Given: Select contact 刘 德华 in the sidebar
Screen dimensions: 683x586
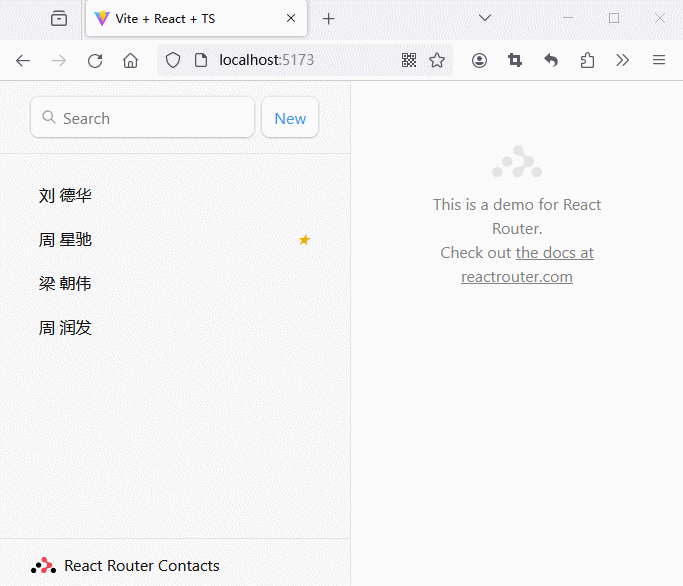Looking at the screenshot, I should (x=66, y=196).
